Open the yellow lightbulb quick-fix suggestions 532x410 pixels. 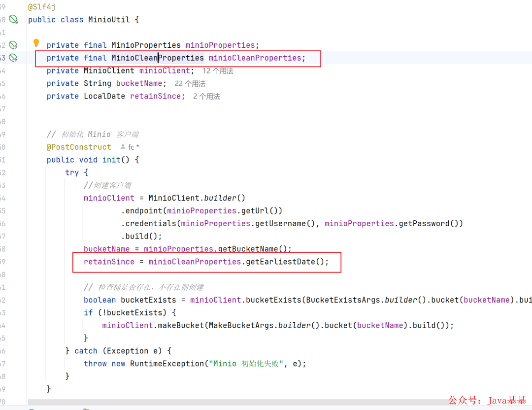36,43
